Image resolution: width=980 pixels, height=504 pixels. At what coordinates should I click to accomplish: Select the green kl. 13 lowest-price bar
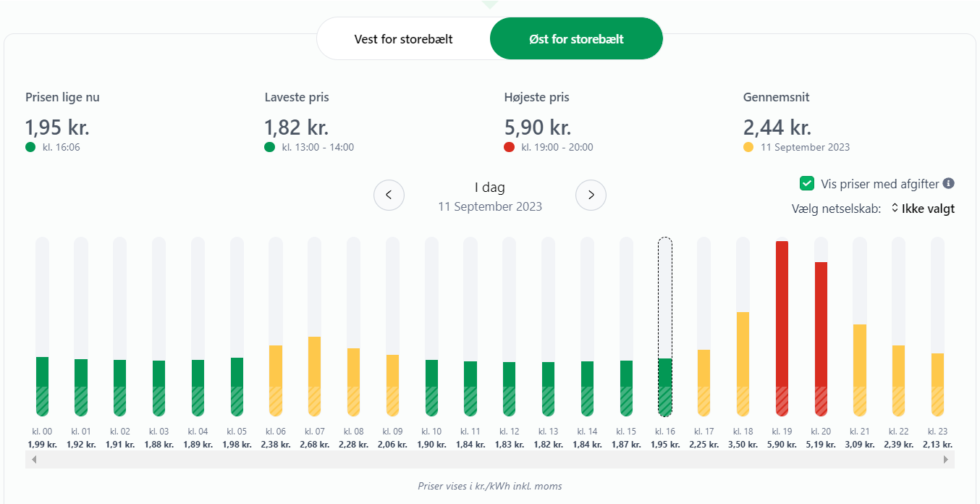pos(548,387)
